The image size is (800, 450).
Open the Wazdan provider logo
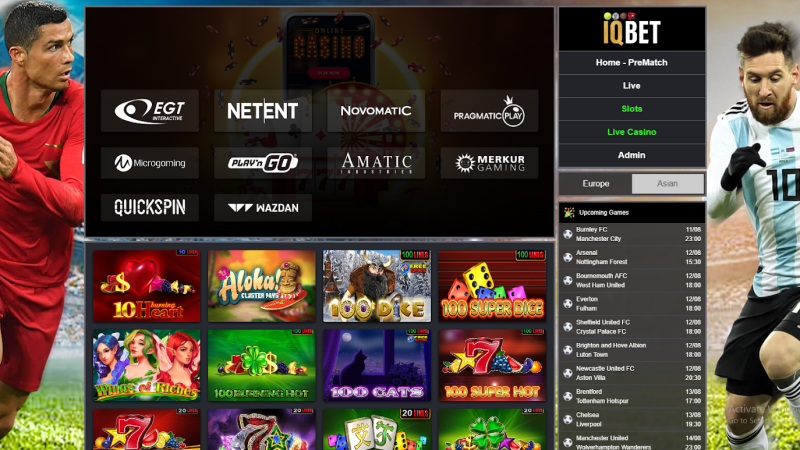click(263, 207)
